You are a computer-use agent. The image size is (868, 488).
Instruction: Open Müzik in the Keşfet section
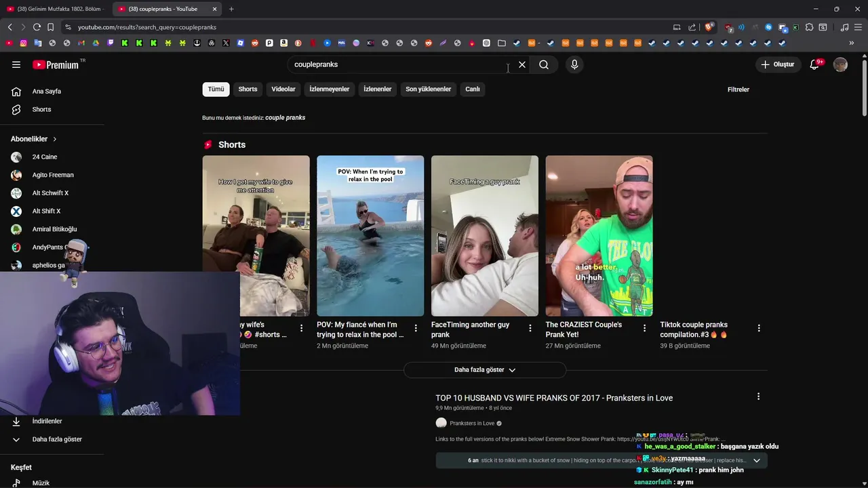(41, 483)
